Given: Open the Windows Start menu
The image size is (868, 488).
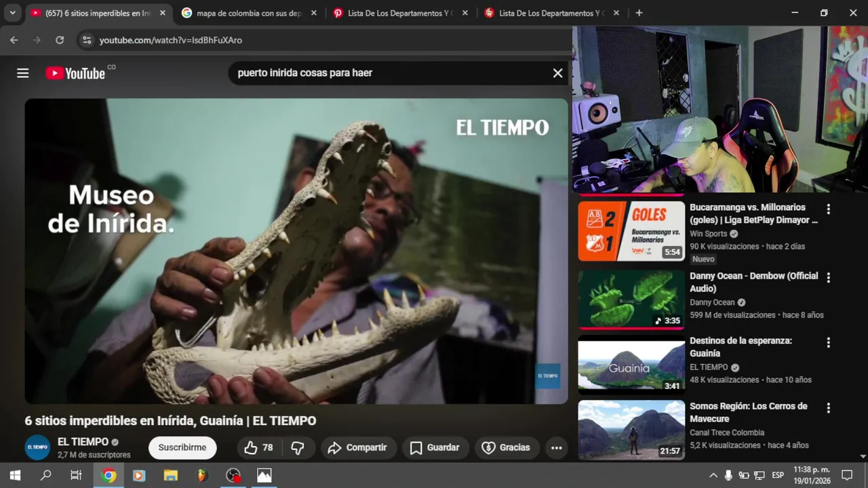Looking at the screenshot, I should 15,475.
